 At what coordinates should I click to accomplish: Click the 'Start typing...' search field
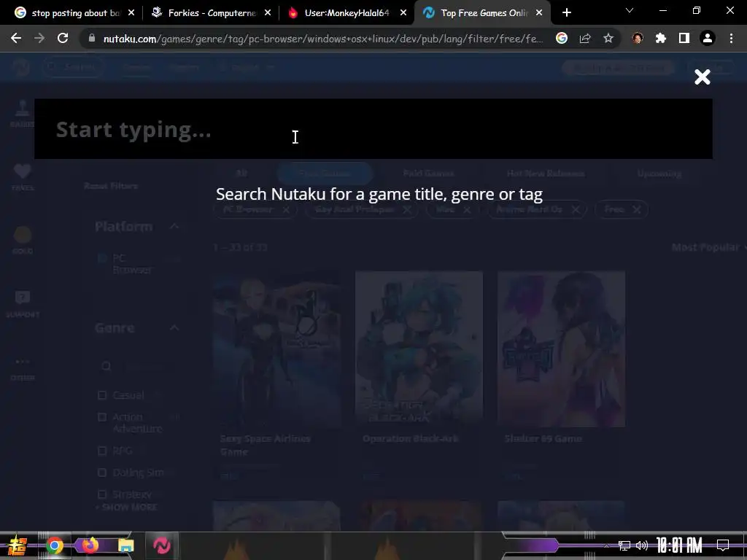373,129
